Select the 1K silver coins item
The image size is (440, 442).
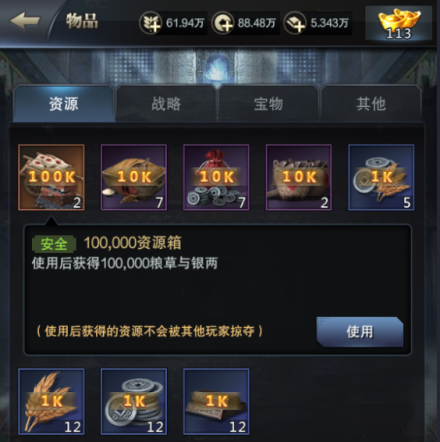pyautogui.click(x=134, y=402)
